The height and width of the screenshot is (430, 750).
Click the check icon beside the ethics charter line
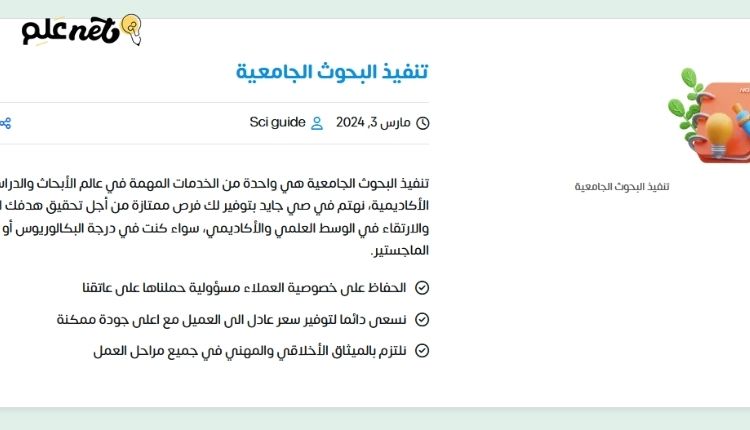click(422, 350)
